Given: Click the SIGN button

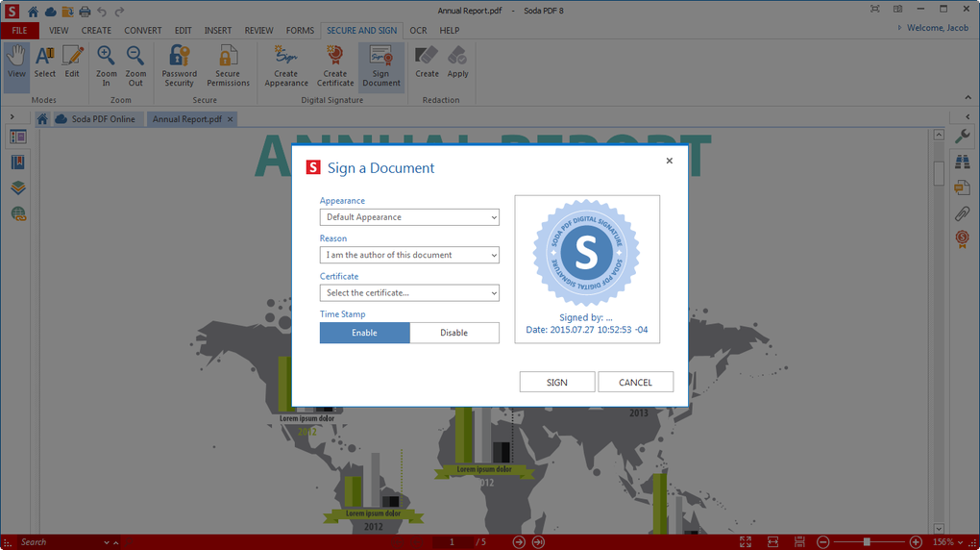Looking at the screenshot, I should [557, 382].
